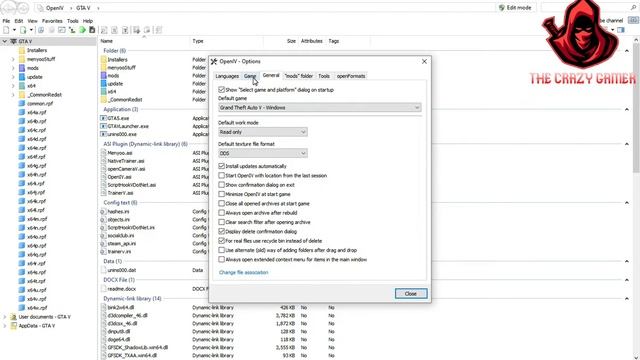The width and height of the screenshot is (640, 360).
Task: Select hashes.ini config file
Action: 118,211
